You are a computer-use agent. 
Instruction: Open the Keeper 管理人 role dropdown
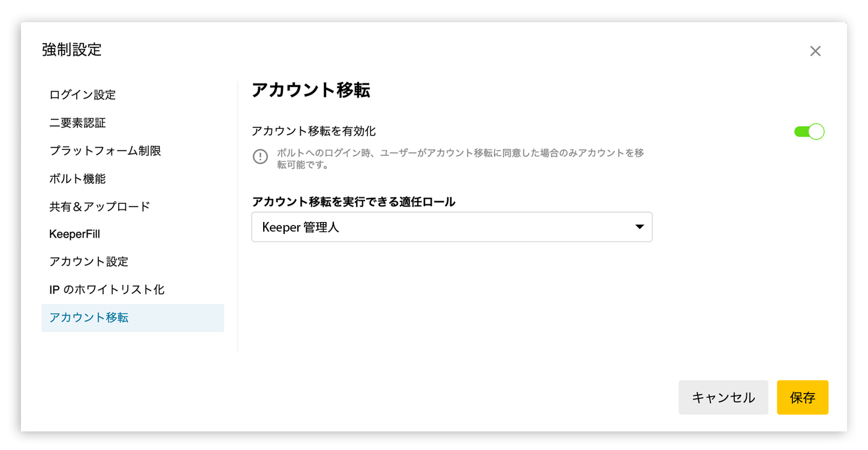click(451, 227)
